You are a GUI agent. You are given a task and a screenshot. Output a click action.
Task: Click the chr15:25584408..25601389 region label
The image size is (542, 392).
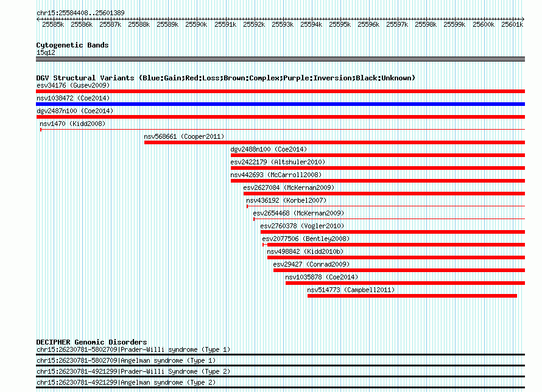tap(80, 13)
